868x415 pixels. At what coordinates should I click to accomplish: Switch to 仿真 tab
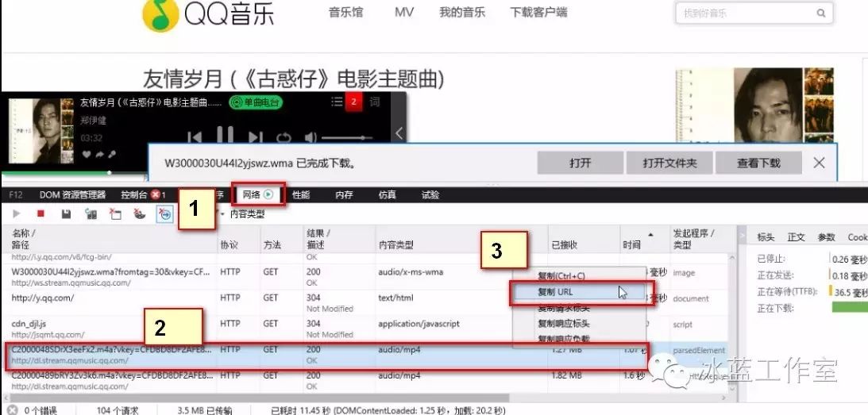point(387,194)
